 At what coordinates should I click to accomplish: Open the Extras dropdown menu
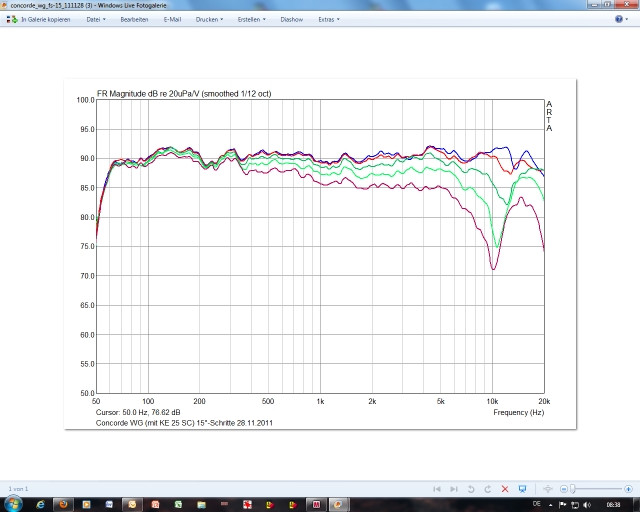click(x=329, y=19)
